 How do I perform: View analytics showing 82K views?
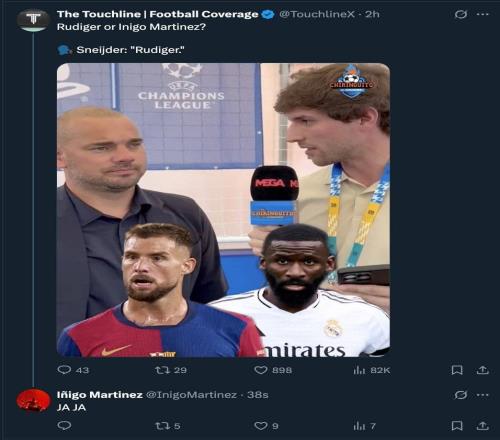371,370
